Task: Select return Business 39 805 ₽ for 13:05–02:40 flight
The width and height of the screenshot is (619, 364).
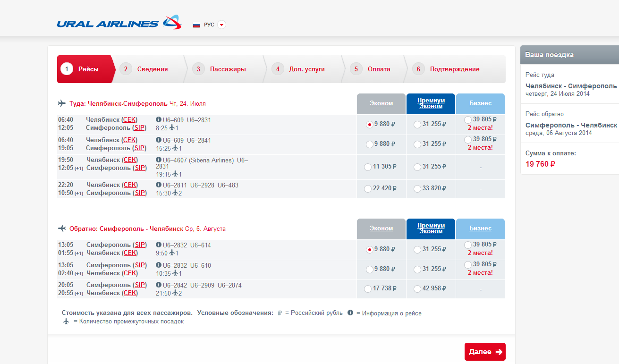Action: [468, 265]
